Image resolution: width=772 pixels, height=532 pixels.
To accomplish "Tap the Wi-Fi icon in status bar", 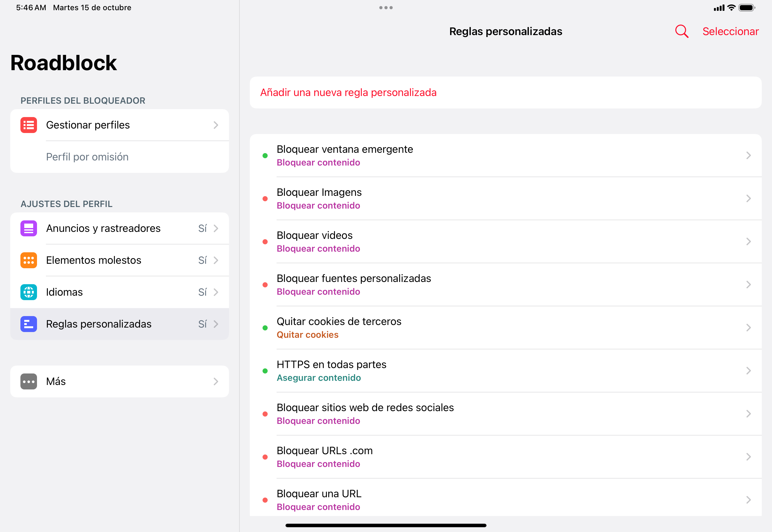I will click(731, 8).
